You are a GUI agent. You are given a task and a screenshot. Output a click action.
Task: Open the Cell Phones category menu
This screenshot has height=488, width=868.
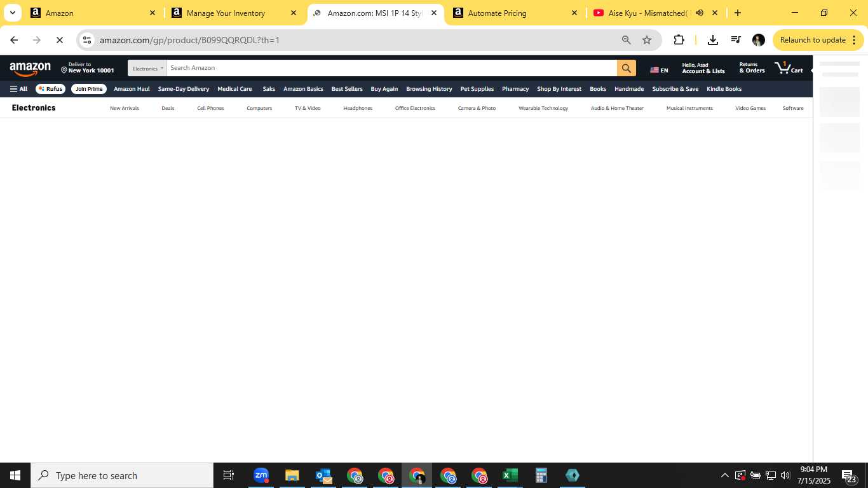(210, 108)
